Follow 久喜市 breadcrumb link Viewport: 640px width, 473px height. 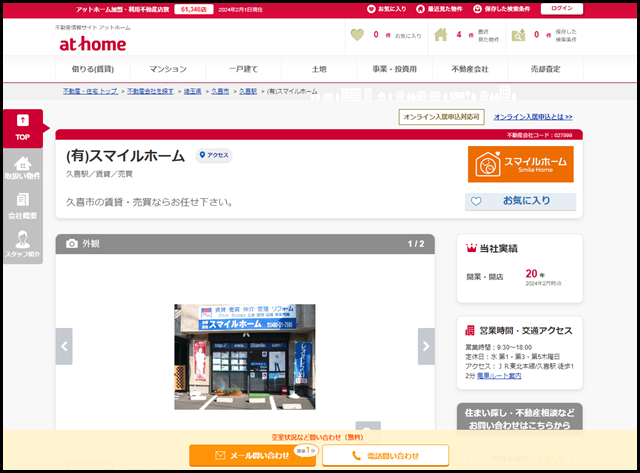coord(220,91)
